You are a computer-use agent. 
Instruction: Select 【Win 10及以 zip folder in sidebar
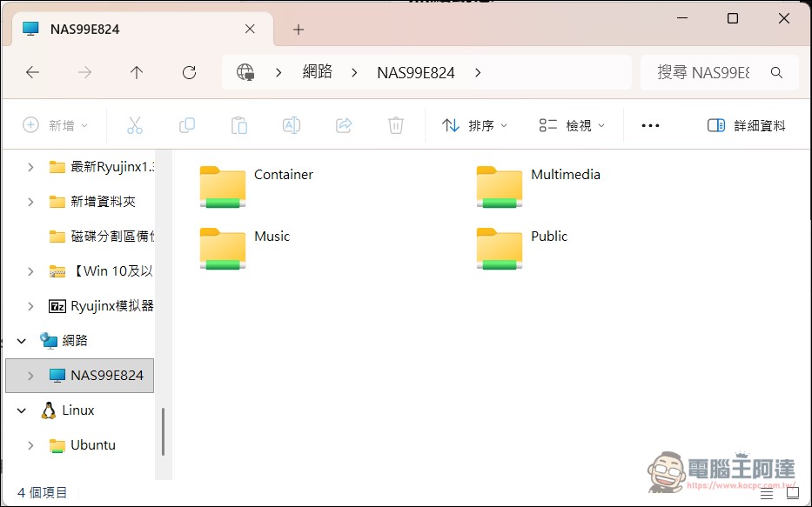[x=102, y=271]
